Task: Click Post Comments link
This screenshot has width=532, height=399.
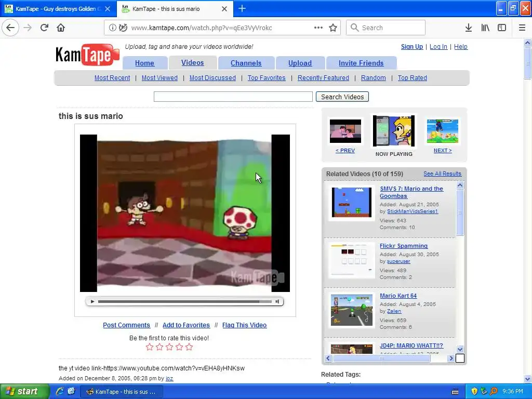Action: 127,325
